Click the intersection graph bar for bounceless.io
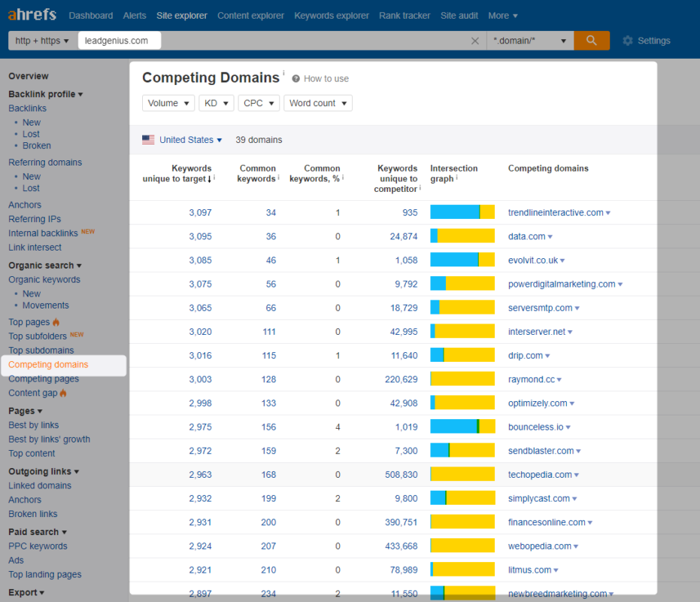The height and width of the screenshot is (602, 700). pos(462,427)
